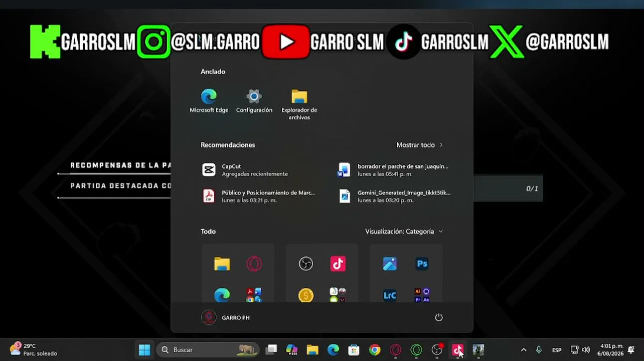Open the Word document 'borrador el parche de san juaquín'

pos(395,170)
